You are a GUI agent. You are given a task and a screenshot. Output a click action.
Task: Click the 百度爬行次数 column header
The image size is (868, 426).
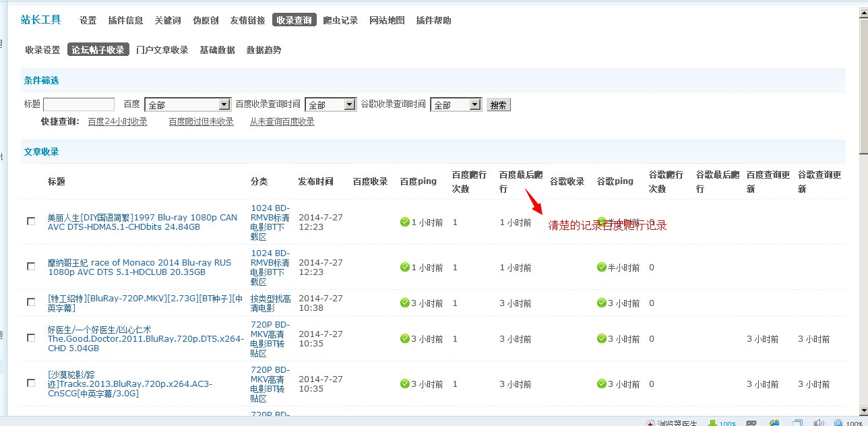pos(469,182)
